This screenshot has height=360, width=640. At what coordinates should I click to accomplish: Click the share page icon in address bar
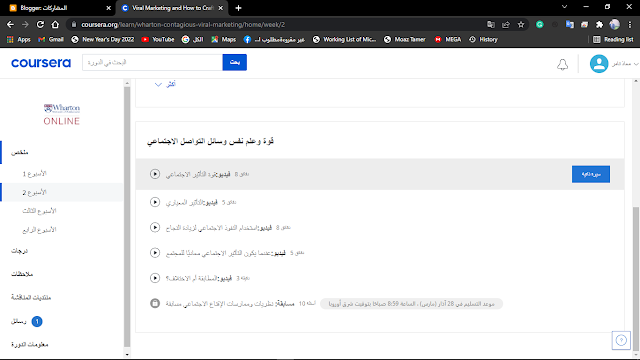[x=506, y=24]
